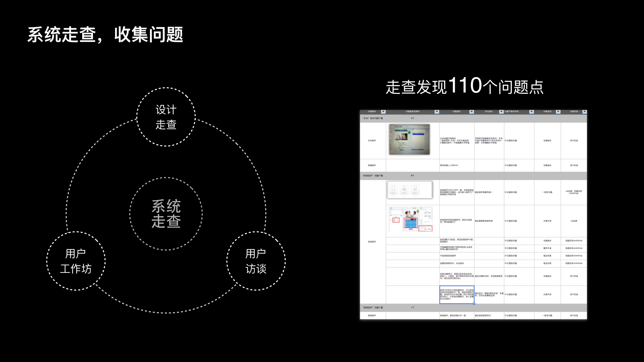The height and width of the screenshot is (362, 644).
Task: Open the 优化建议 column filter dropdown
Action: click(501, 112)
